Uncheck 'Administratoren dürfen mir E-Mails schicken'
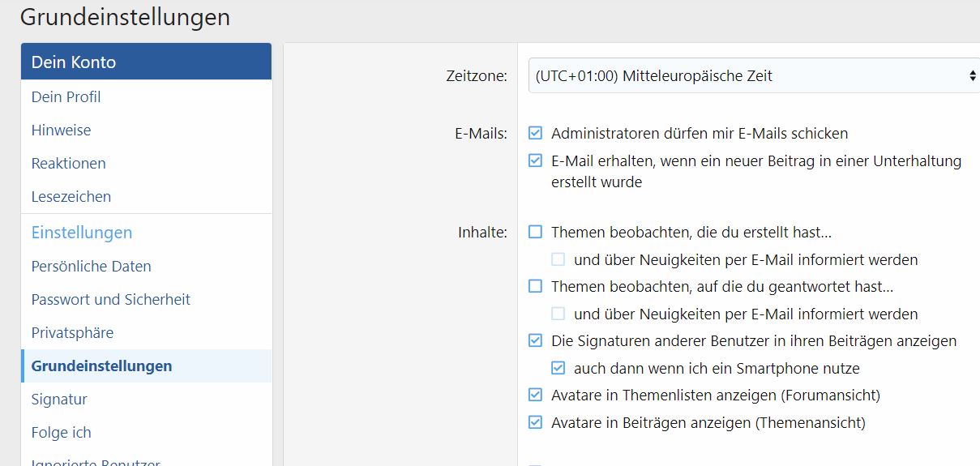 coord(535,133)
